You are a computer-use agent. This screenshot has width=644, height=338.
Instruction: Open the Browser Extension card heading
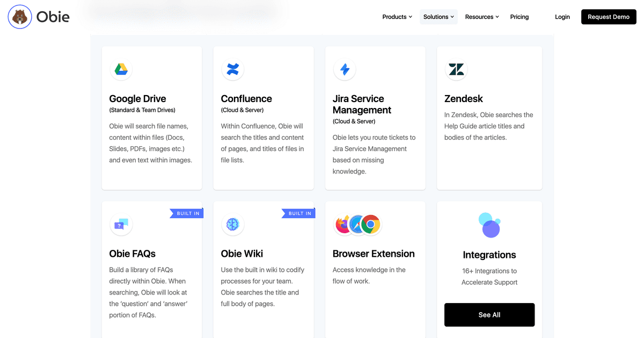tap(374, 254)
